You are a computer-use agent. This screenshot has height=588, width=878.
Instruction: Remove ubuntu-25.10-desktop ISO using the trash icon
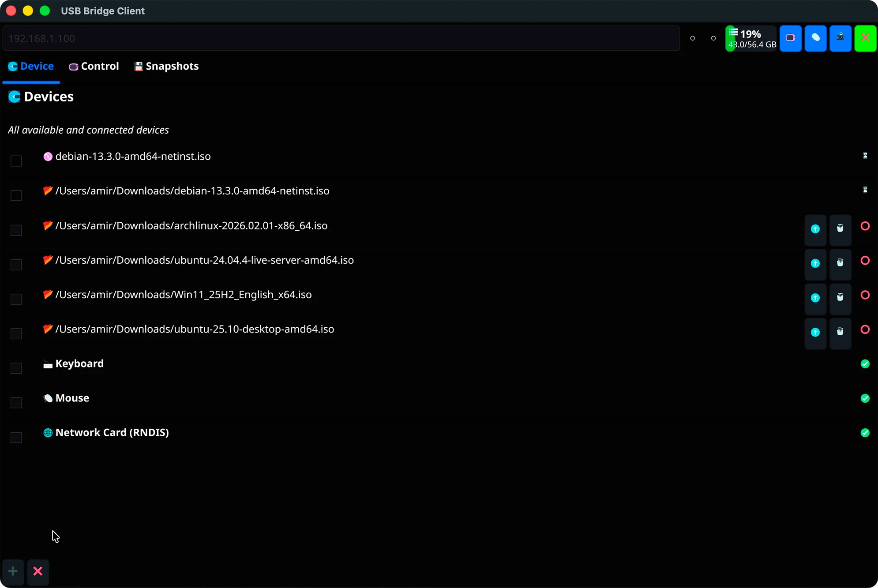coord(840,333)
